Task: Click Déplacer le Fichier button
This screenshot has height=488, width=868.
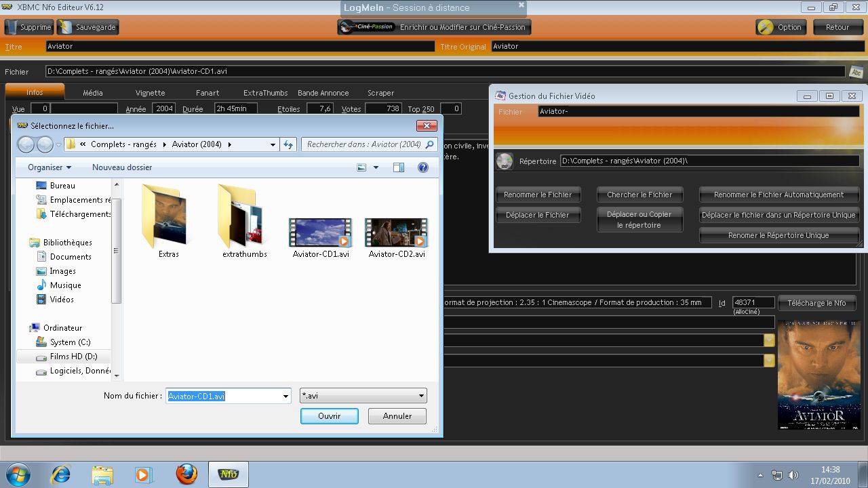Action: pyautogui.click(x=538, y=215)
